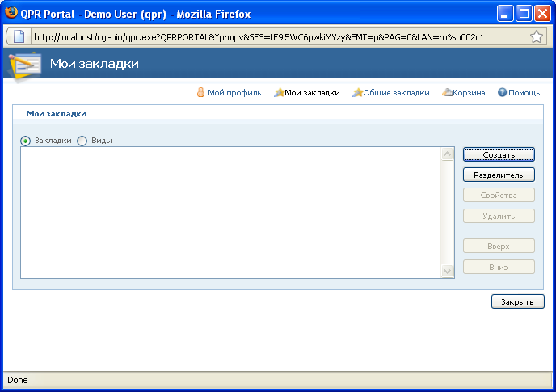This screenshot has height=392, width=556.
Task: Click the Мои закладки header notepad icon
Action: (25, 65)
